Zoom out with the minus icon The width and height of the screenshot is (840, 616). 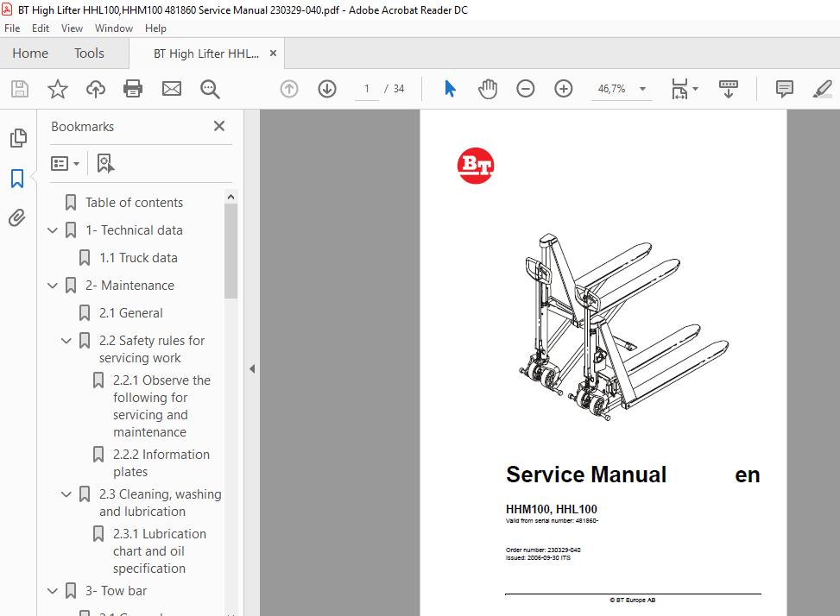pyautogui.click(x=525, y=88)
